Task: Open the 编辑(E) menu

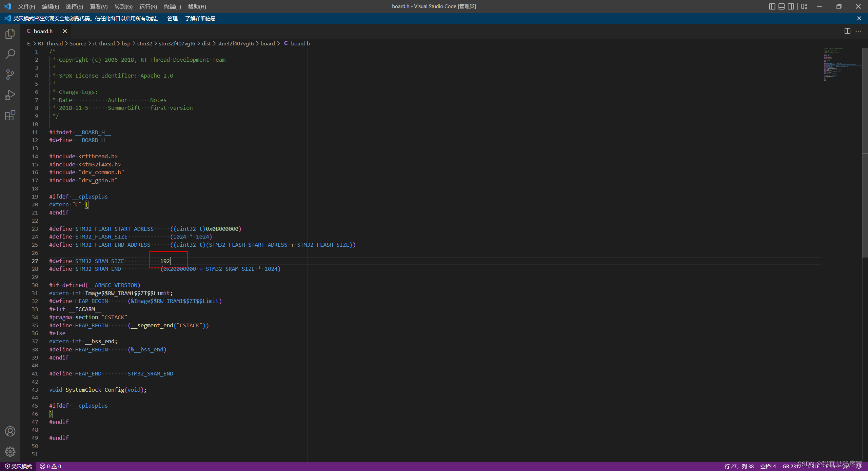Action: point(51,6)
